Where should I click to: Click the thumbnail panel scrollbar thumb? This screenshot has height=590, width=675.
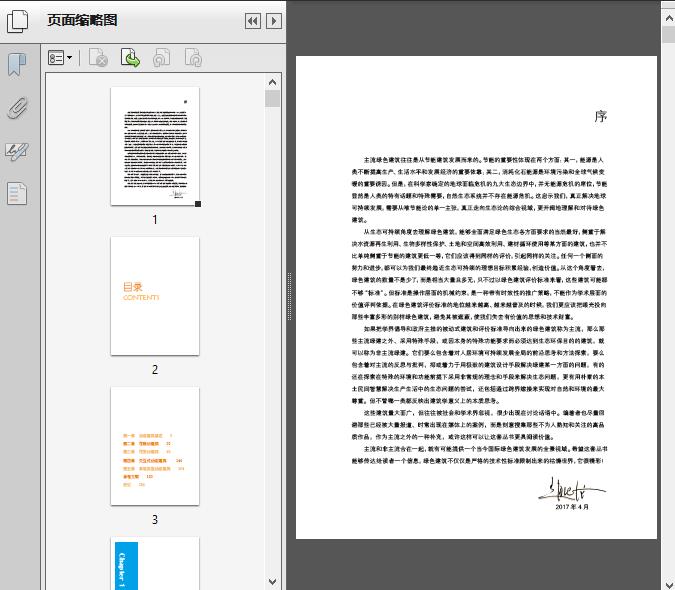pos(272,99)
